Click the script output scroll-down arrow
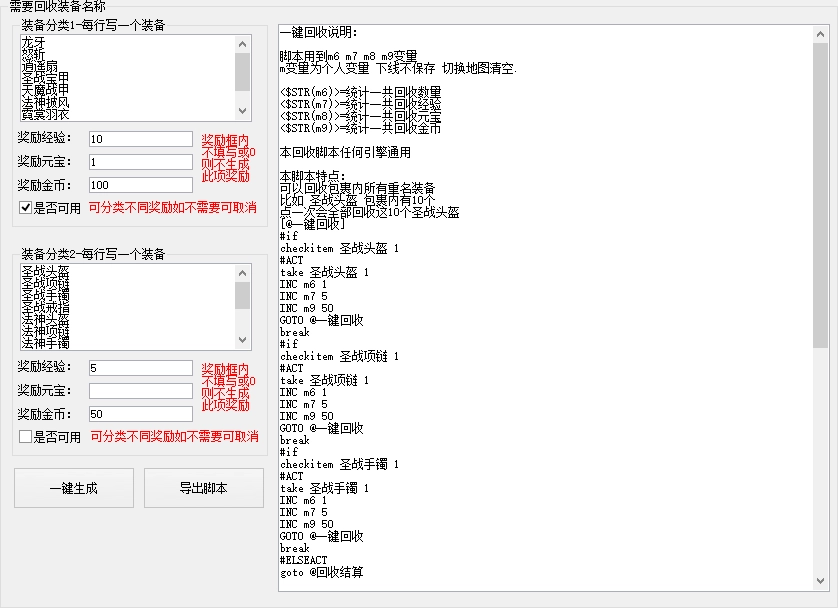The image size is (838, 608). [x=820, y=580]
